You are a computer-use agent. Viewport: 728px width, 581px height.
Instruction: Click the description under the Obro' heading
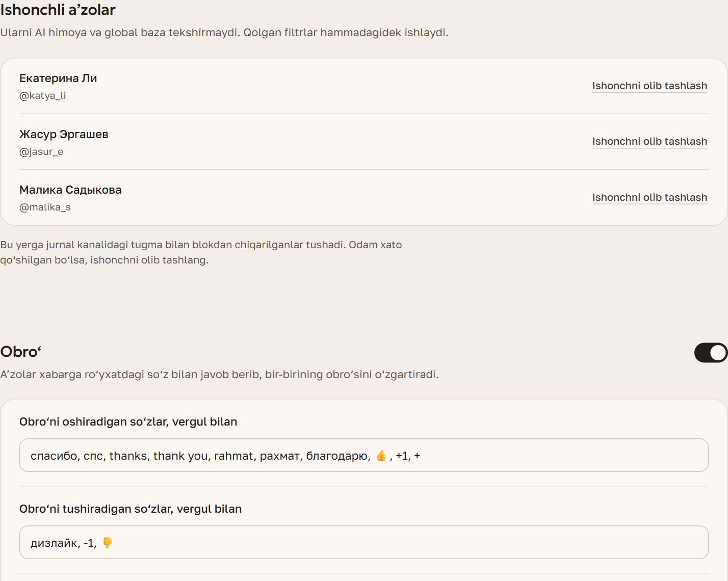(x=219, y=375)
